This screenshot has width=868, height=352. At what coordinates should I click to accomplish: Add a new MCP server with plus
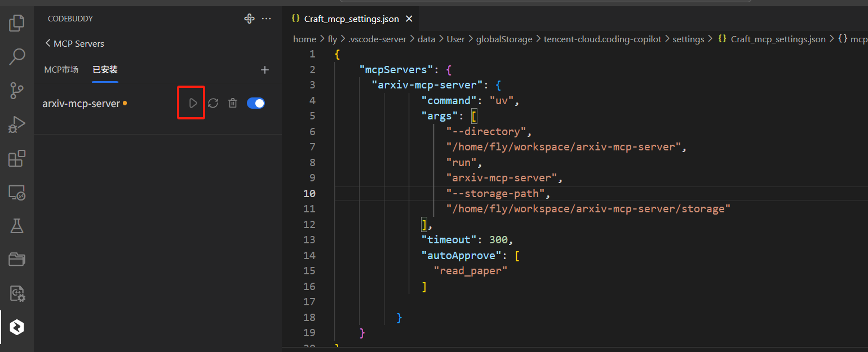(265, 70)
